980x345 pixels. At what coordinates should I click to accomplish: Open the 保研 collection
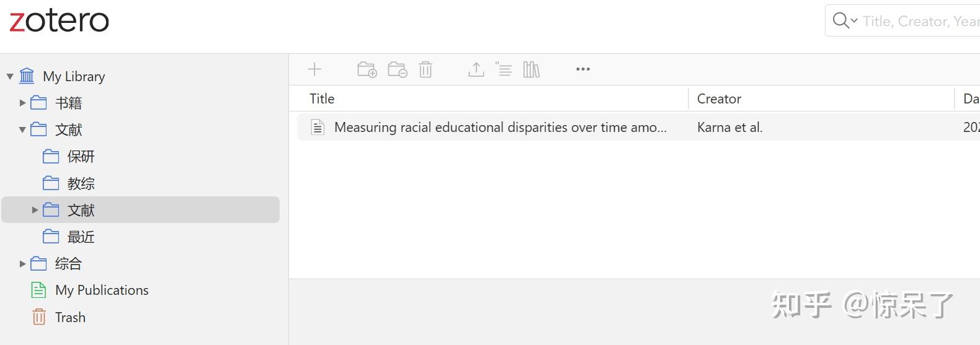click(81, 157)
